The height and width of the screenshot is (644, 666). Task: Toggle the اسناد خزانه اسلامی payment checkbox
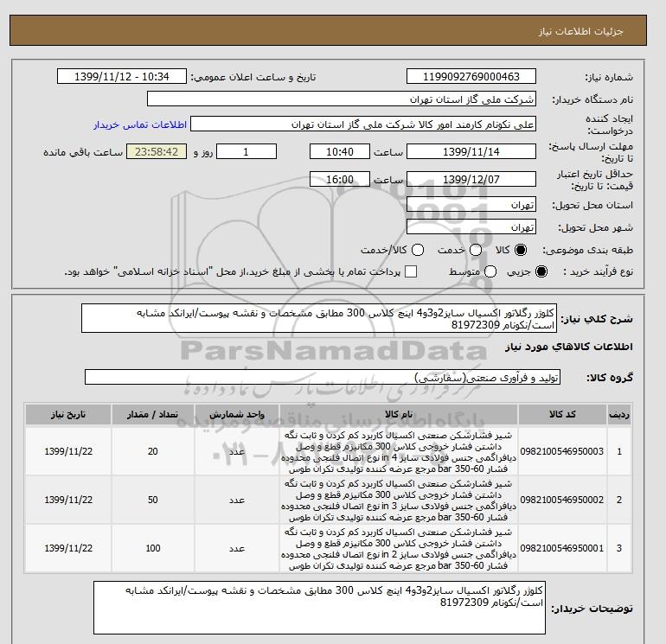tap(411, 271)
